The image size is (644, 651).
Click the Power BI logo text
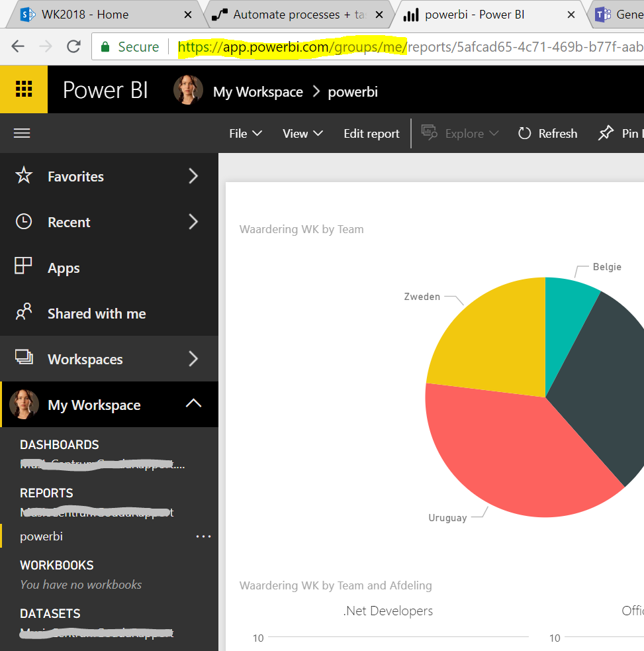[105, 89]
